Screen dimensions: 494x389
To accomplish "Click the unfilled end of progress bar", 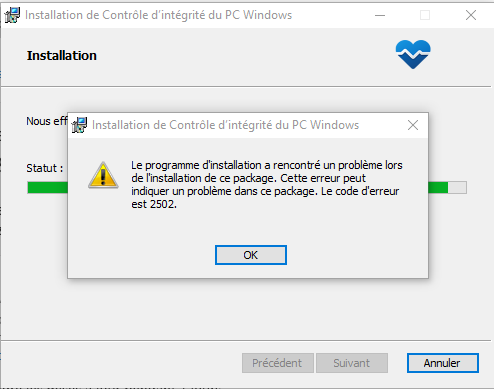I will tap(457, 188).
